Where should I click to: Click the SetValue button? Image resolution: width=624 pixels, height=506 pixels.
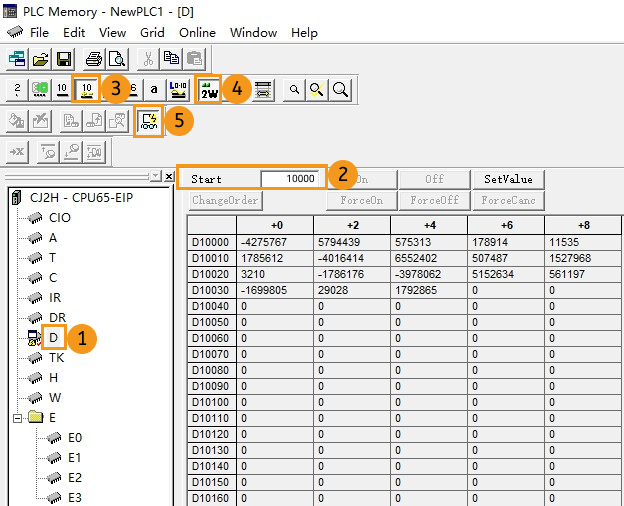tap(508, 179)
